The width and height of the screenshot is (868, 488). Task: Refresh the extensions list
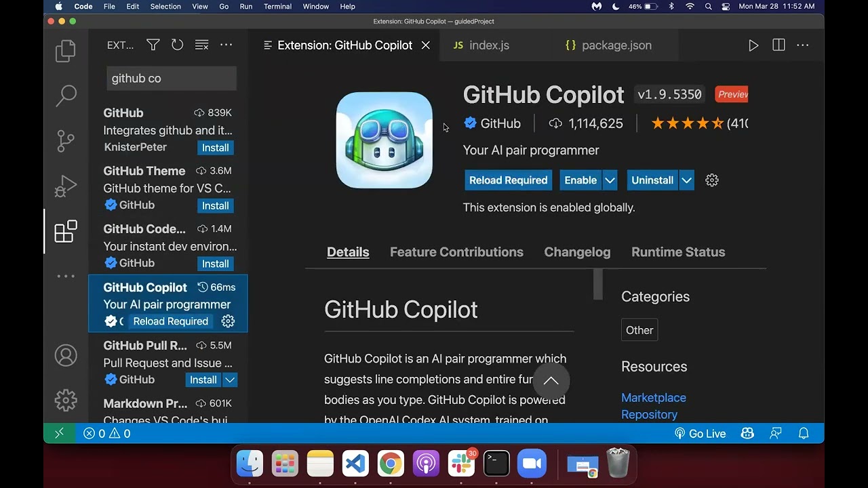[x=177, y=45]
